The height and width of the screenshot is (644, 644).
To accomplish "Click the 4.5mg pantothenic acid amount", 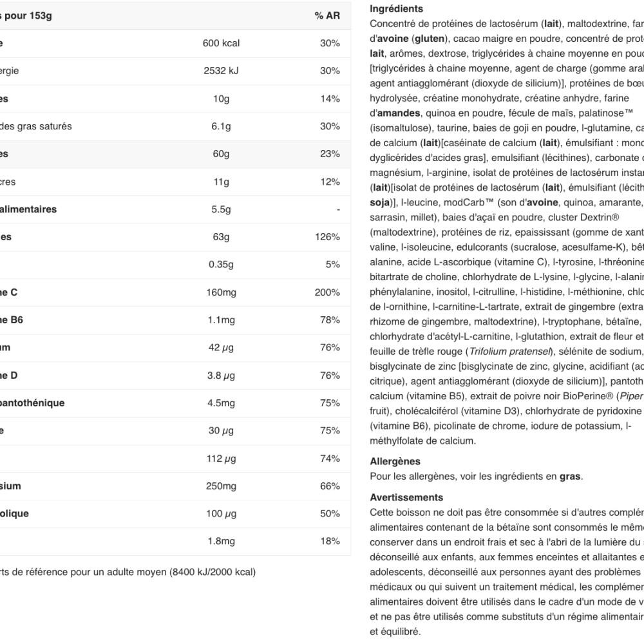I will (x=221, y=403).
